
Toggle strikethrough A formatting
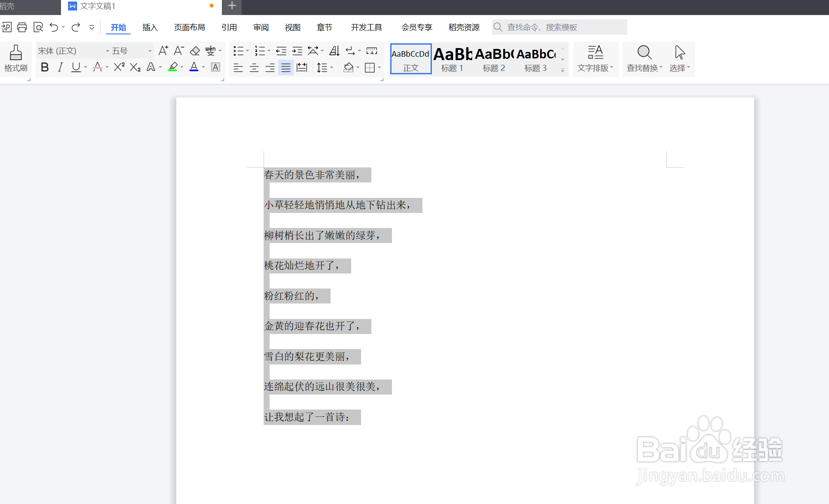click(97, 67)
